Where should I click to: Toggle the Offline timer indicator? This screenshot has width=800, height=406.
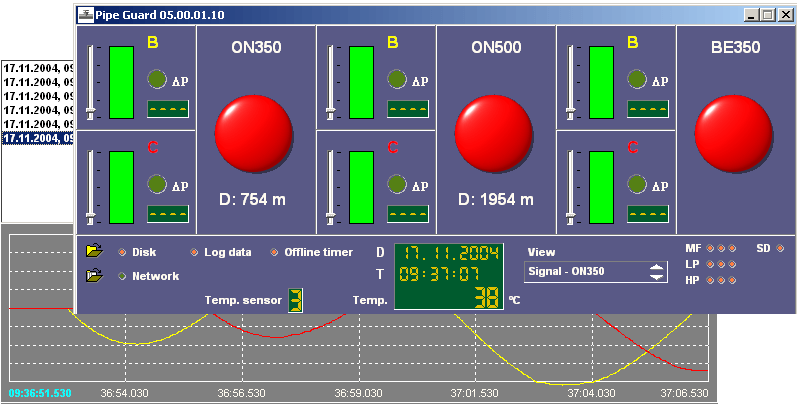(x=274, y=252)
